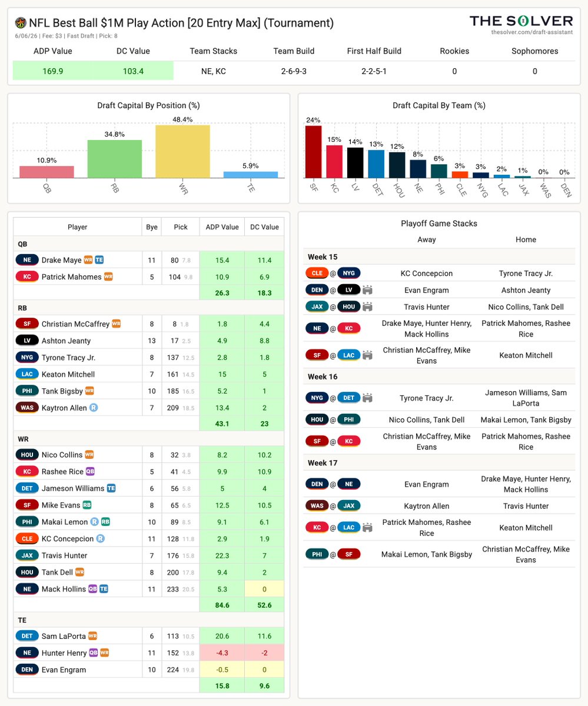This screenshot has width=588, height=706.
Task: Click the '2-6-9-3' Team Build value
Action: click(x=294, y=71)
